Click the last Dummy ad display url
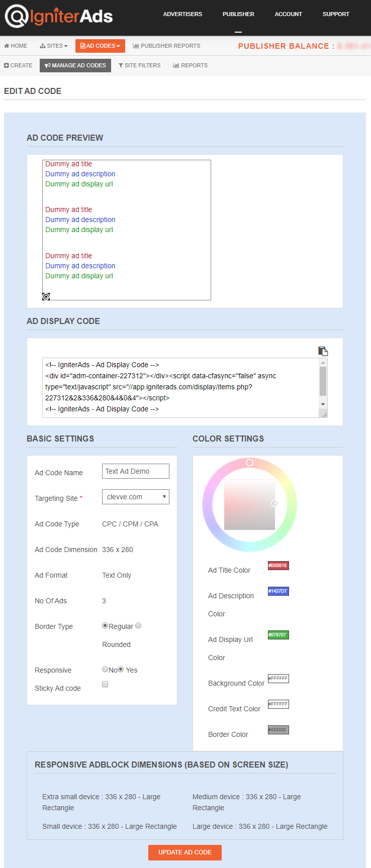Screen dimensions: 371x868 [x=79, y=276]
